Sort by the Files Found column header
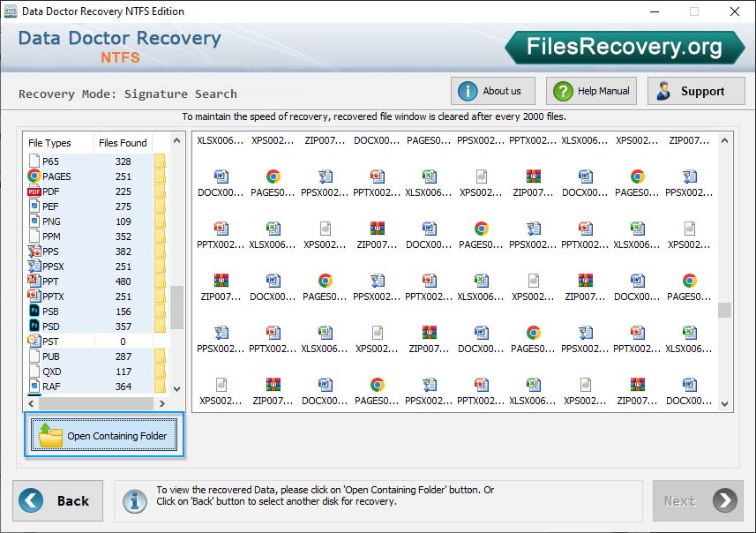This screenshot has height=533, width=756. click(x=123, y=143)
